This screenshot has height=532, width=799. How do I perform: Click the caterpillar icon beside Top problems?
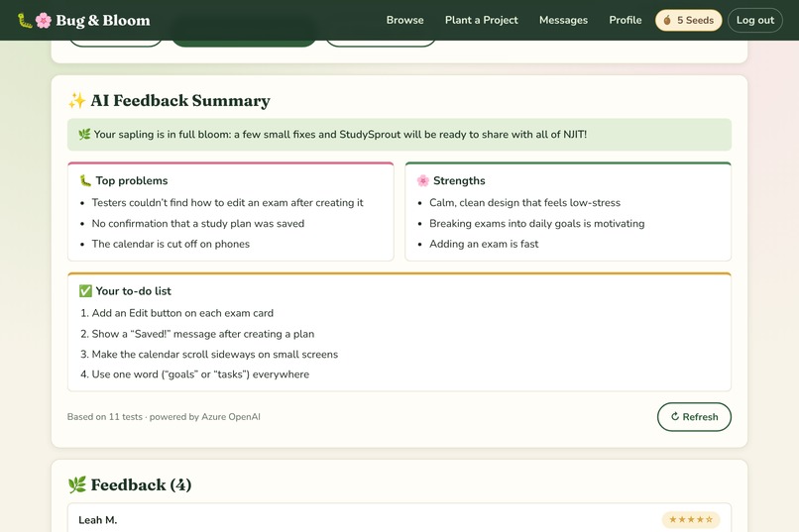(x=85, y=180)
